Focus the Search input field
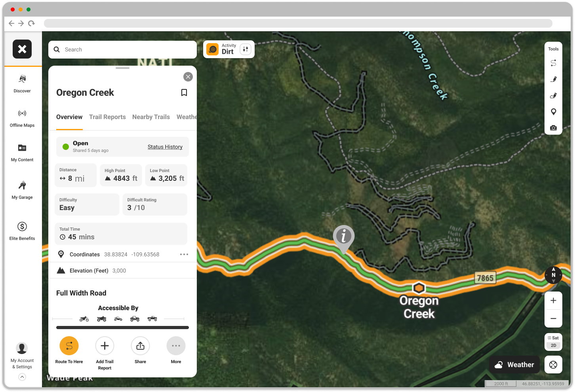 [123, 49]
